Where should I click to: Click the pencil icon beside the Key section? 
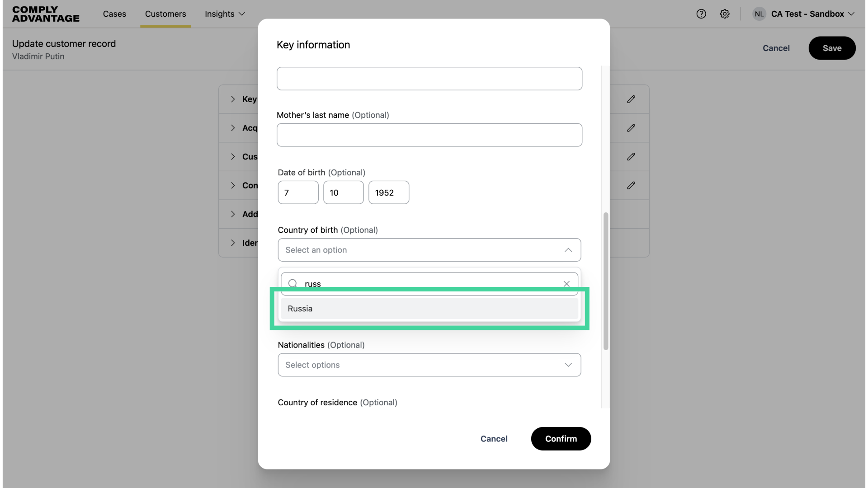pyautogui.click(x=631, y=99)
